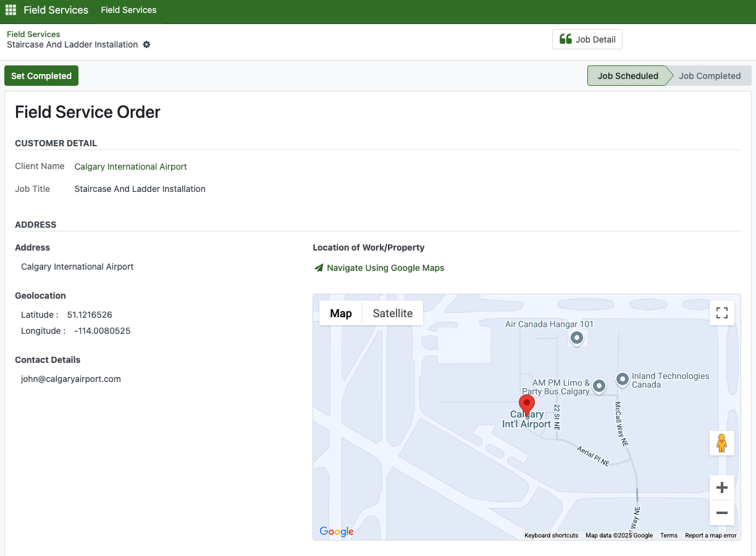The image size is (756, 556).
Task: Click the red Calgary Airport map pin
Action: click(527, 405)
